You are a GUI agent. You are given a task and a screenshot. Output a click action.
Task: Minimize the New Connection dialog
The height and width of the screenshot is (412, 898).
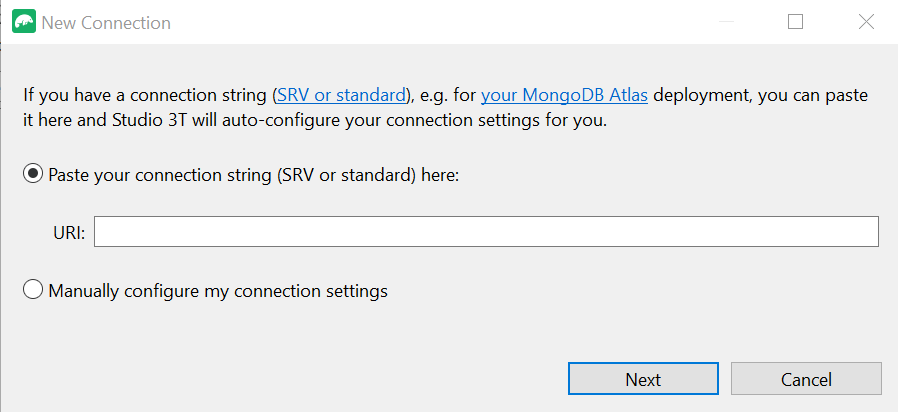click(x=726, y=22)
